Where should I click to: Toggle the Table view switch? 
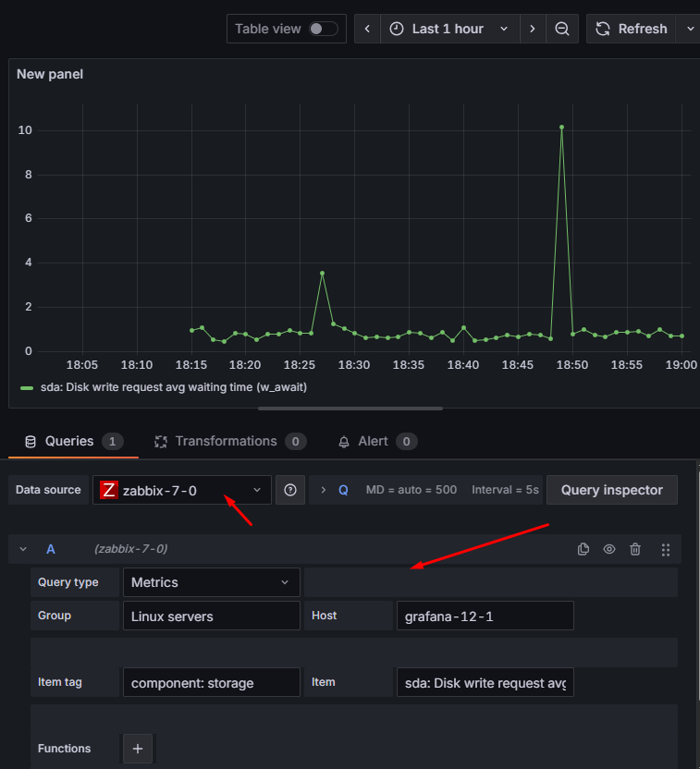(x=323, y=29)
